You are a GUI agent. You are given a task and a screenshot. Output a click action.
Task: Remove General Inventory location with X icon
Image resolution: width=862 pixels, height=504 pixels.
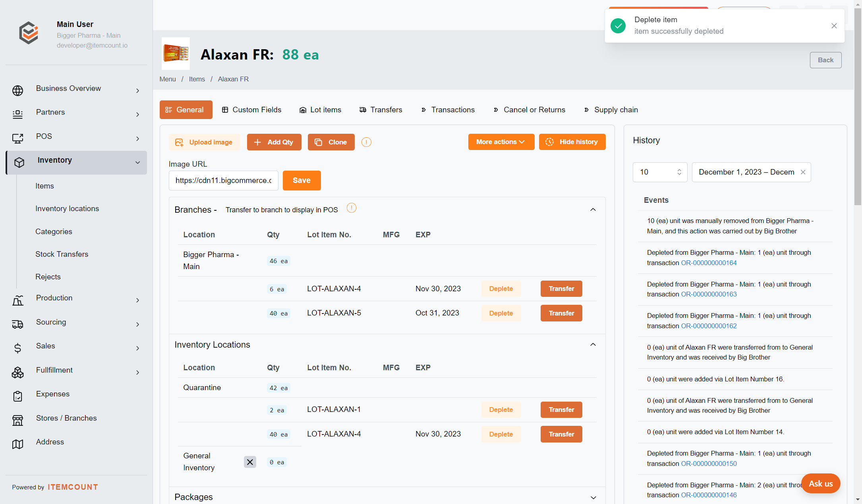coord(250,462)
